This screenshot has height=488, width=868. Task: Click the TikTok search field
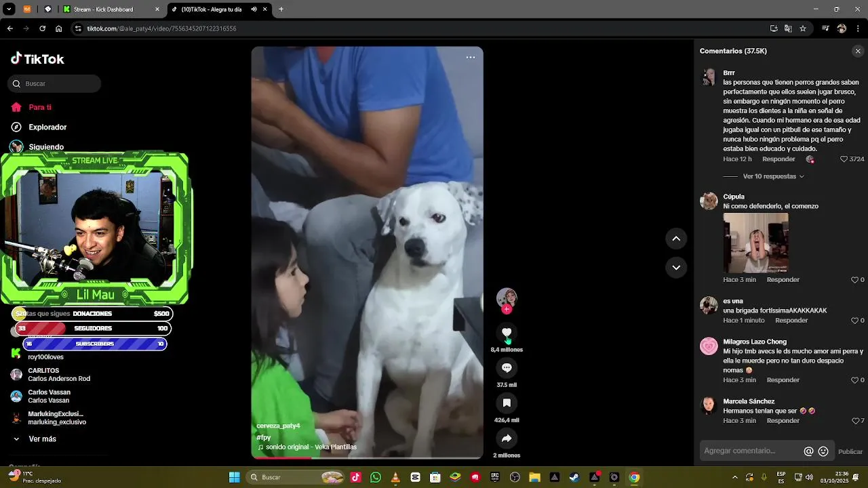point(54,83)
